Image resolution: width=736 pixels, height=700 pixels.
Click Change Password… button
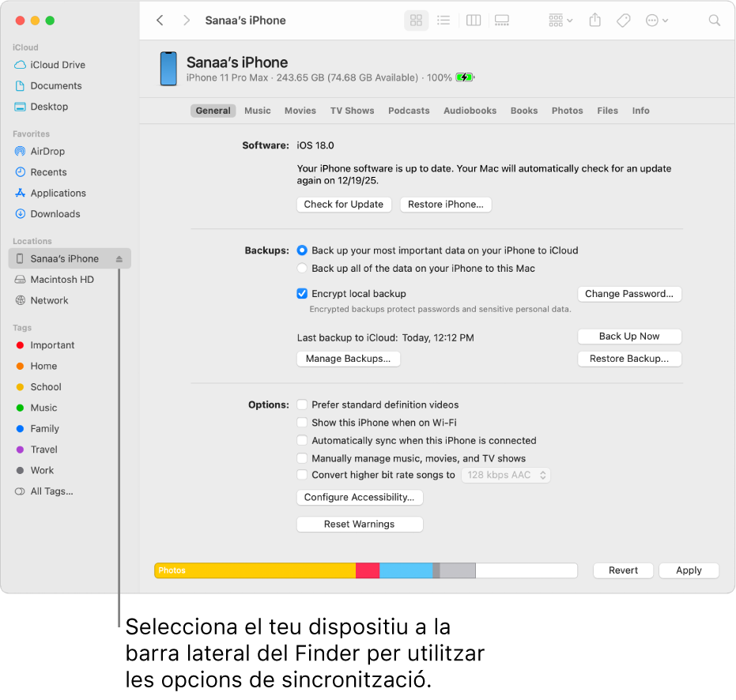click(x=629, y=294)
